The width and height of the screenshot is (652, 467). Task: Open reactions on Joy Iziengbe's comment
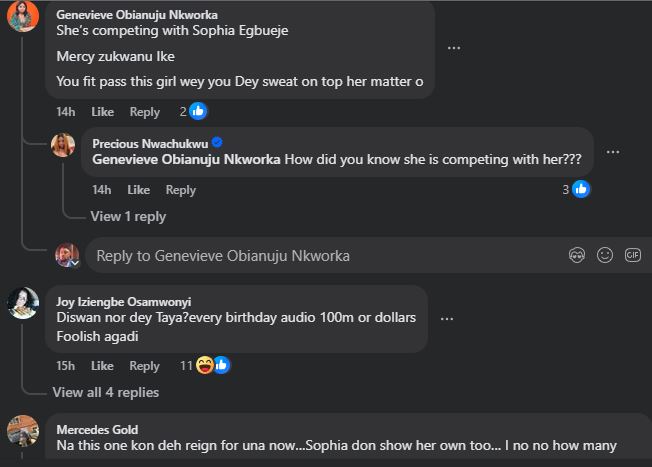point(207,366)
